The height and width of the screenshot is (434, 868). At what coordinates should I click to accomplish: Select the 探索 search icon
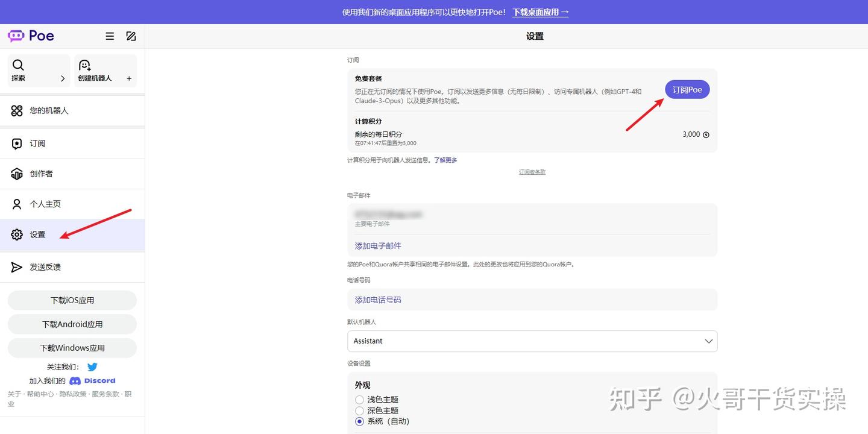pos(18,64)
